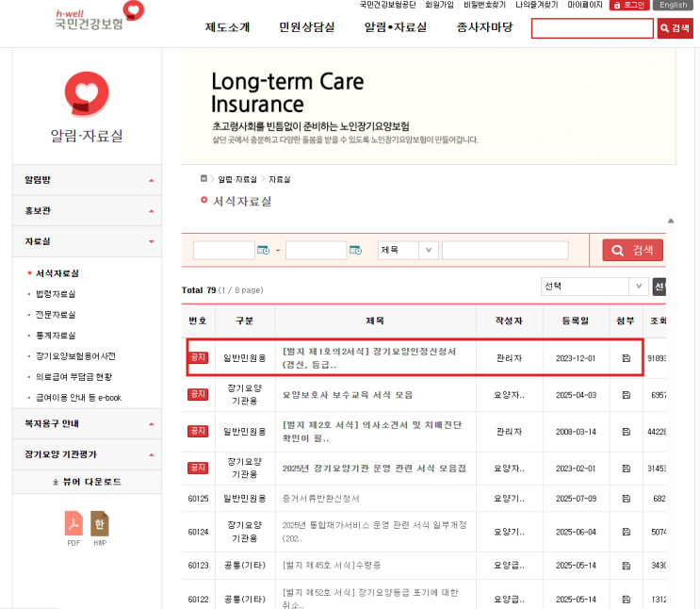Select 의료급여 부담금 현황 in the sidebar
The height and width of the screenshot is (609, 700).
(73, 377)
